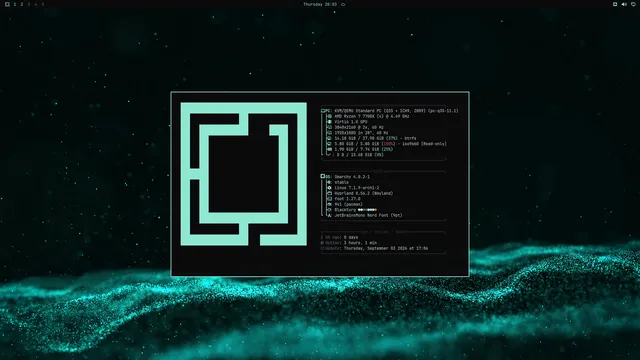The width and height of the screenshot is (640, 360).
Task: Click the display icon beside 3840x2160
Action: [x=329, y=127]
